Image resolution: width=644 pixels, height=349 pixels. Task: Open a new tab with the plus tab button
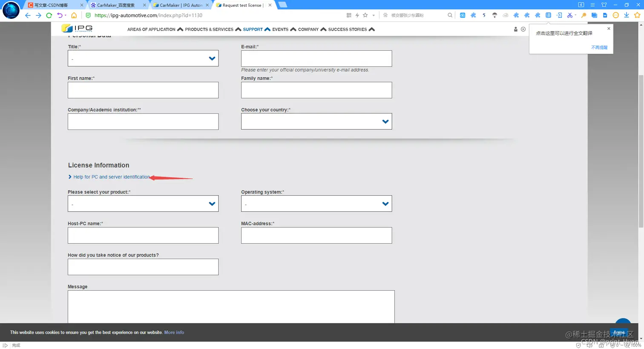282,5
